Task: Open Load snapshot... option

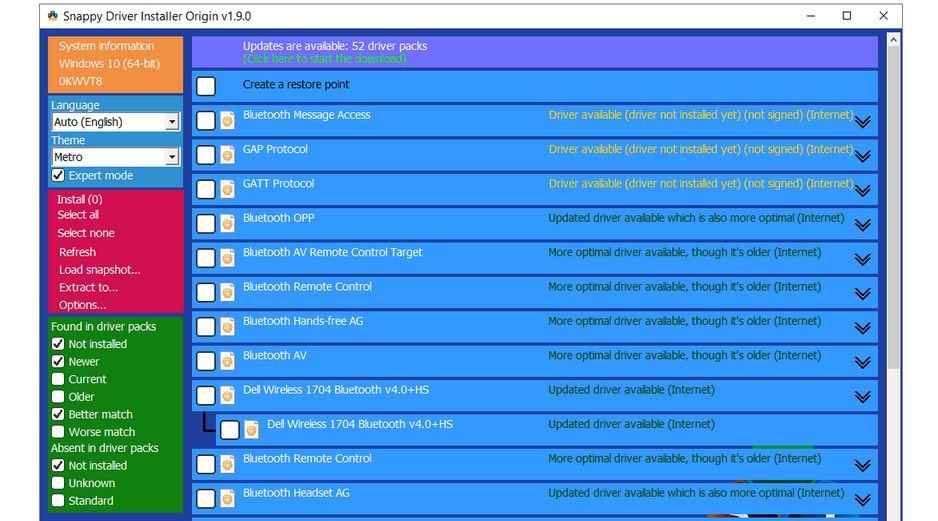Action: pyautogui.click(x=99, y=270)
